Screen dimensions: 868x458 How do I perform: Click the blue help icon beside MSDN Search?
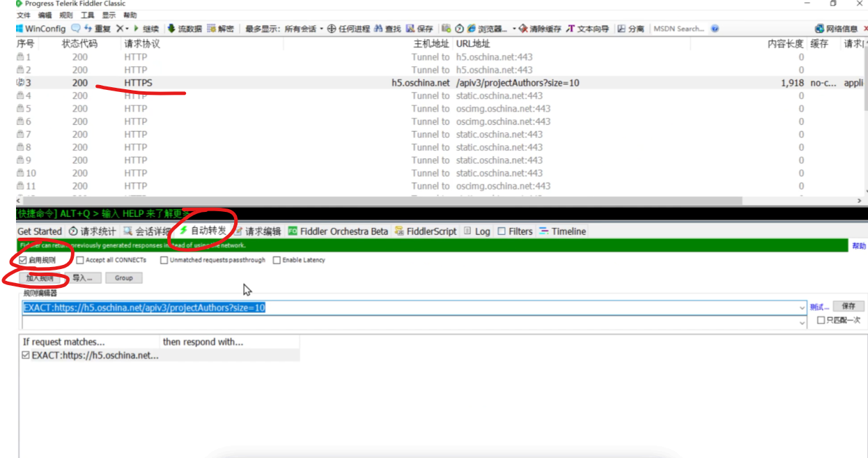(715, 29)
